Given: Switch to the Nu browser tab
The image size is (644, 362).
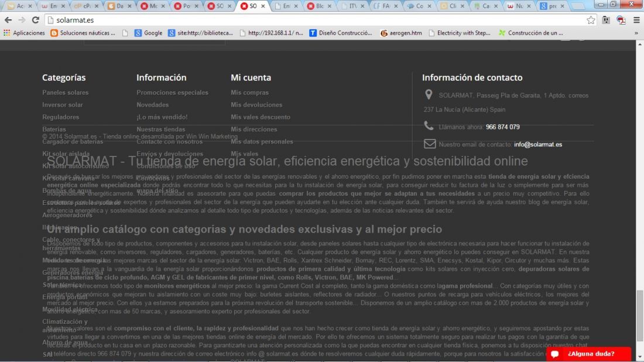Looking at the screenshot, I should tap(519, 6).
